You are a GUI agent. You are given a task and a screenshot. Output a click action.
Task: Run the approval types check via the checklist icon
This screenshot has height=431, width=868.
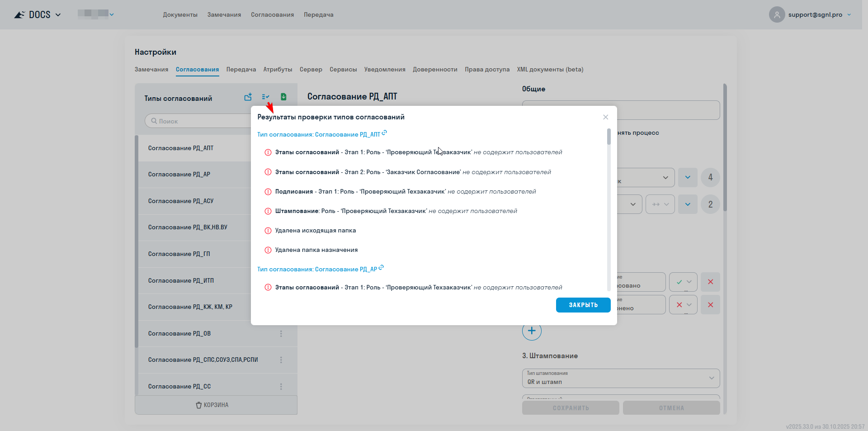265,97
